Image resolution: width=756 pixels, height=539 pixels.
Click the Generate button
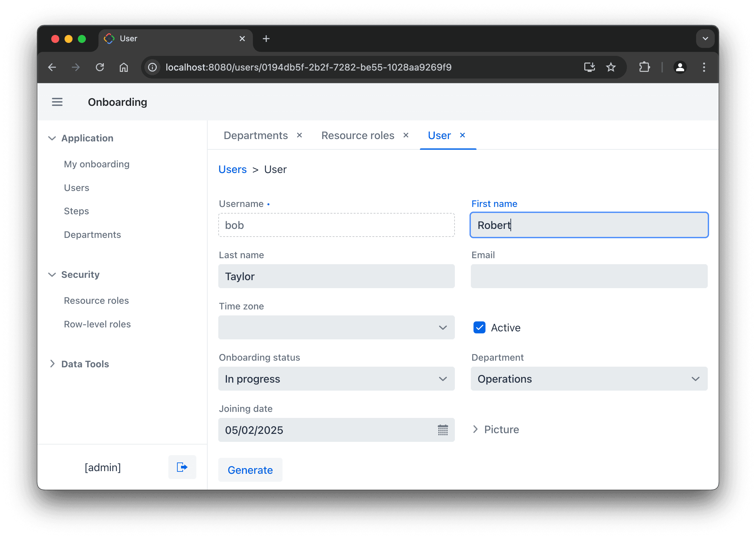point(250,470)
